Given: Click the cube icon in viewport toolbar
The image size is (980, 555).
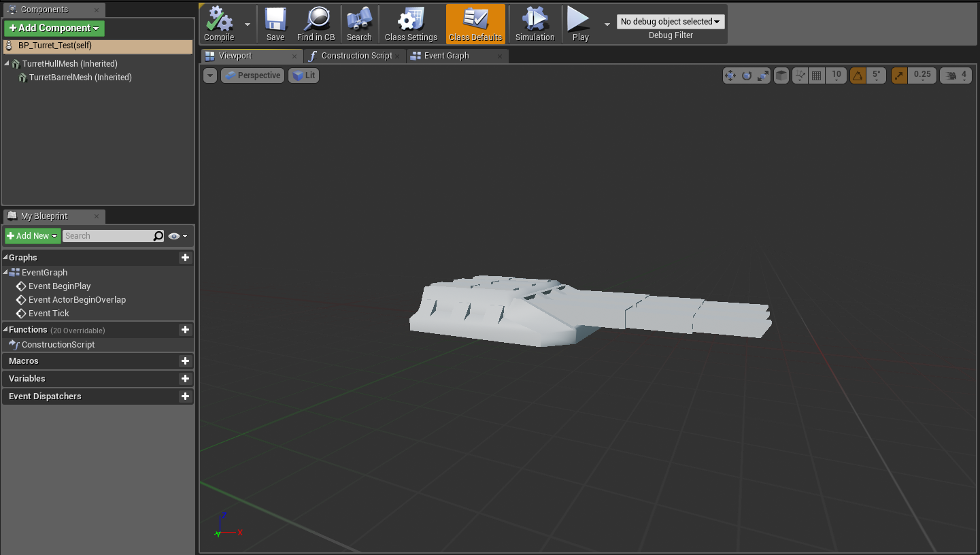Looking at the screenshot, I should (782, 75).
